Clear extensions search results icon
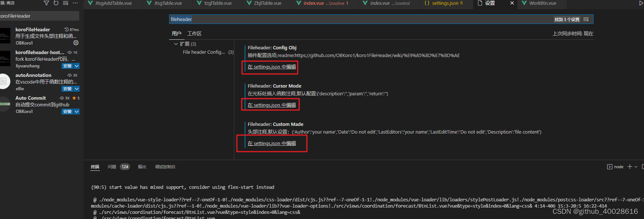644x219 pixels. pyautogui.click(x=66, y=3)
